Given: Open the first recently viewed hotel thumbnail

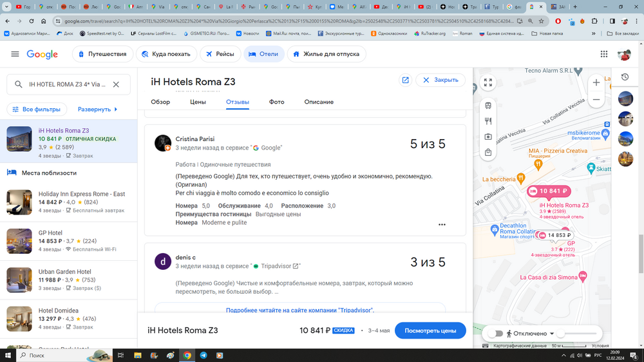Looking at the screenshot, I should click(625, 99).
